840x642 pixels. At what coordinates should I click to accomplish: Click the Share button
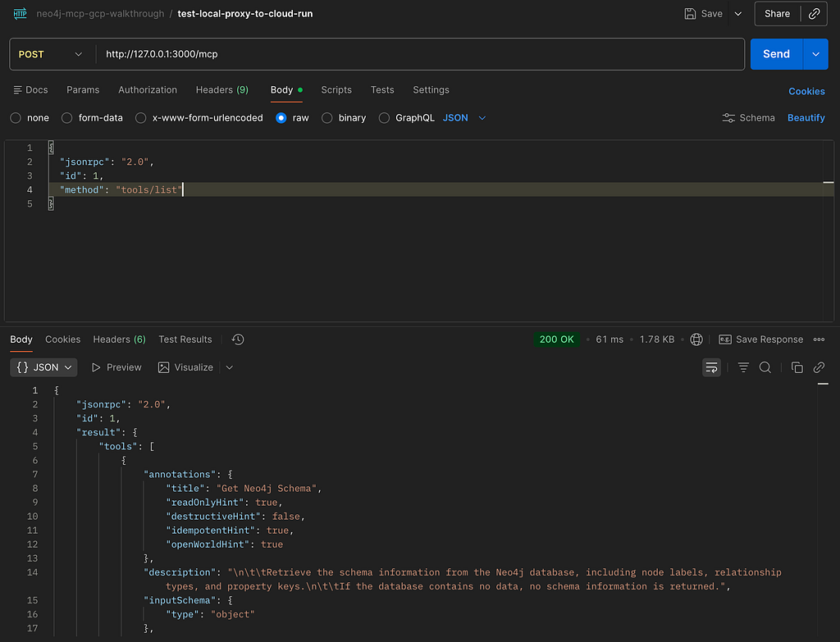[777, 14]
